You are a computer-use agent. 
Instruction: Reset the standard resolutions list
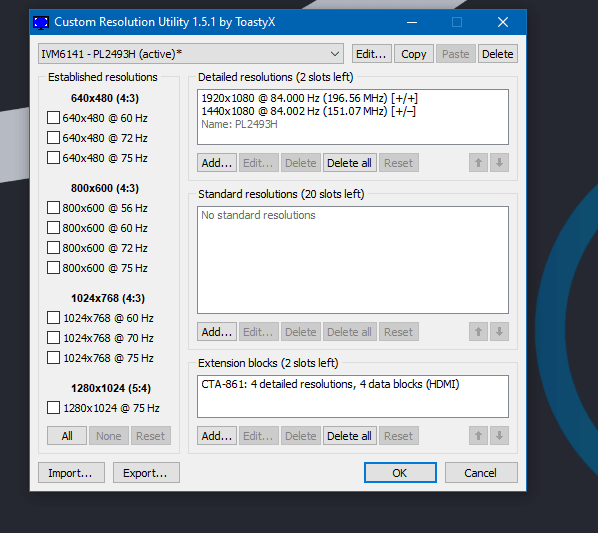399,332
